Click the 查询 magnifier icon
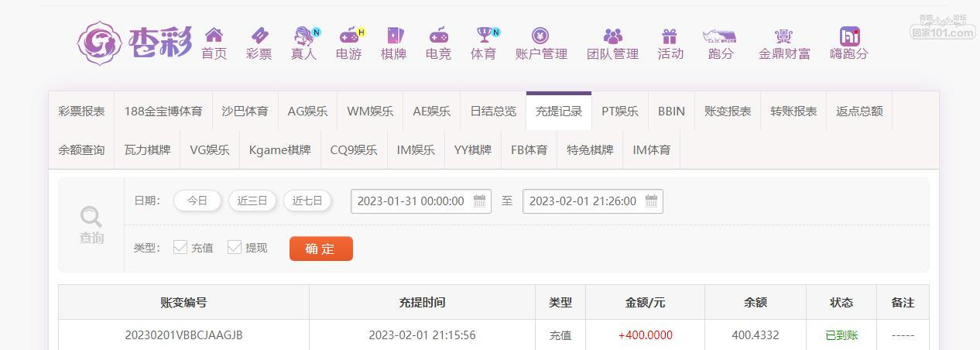Image resolution: width=980 pixels, height=350 pixels. [91, 216]
